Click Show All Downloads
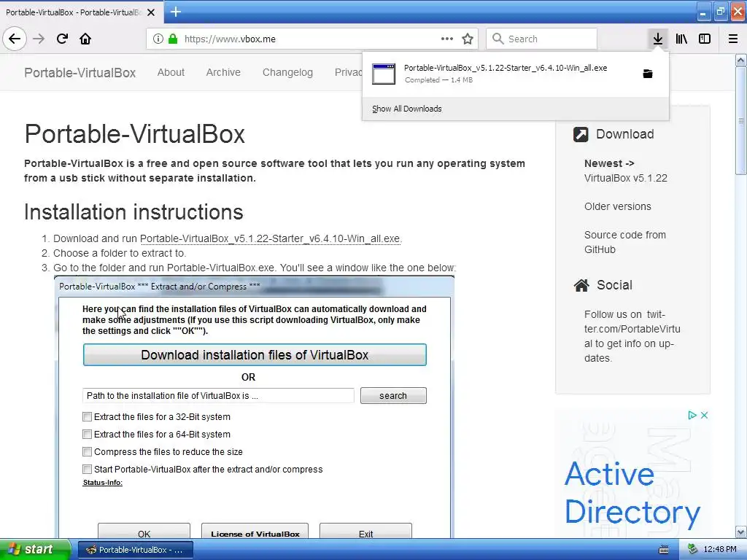 tap(407, 109)
